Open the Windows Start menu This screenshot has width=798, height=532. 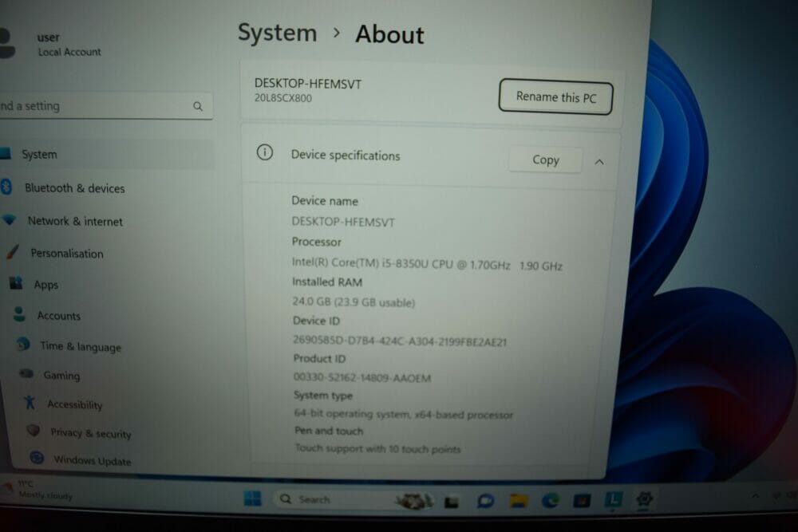[x=252, y=499]
